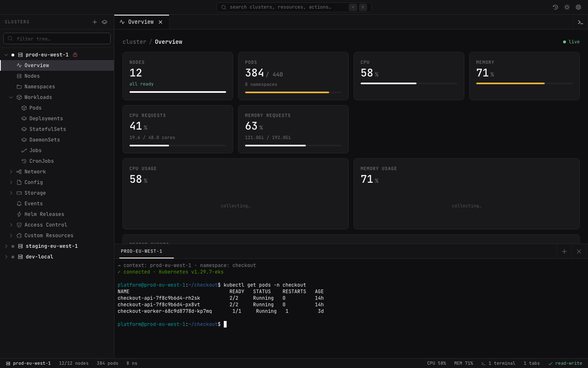The image size is (588, 368).
Task: Expand the dev-local cluster
Action: click(6, 257)
